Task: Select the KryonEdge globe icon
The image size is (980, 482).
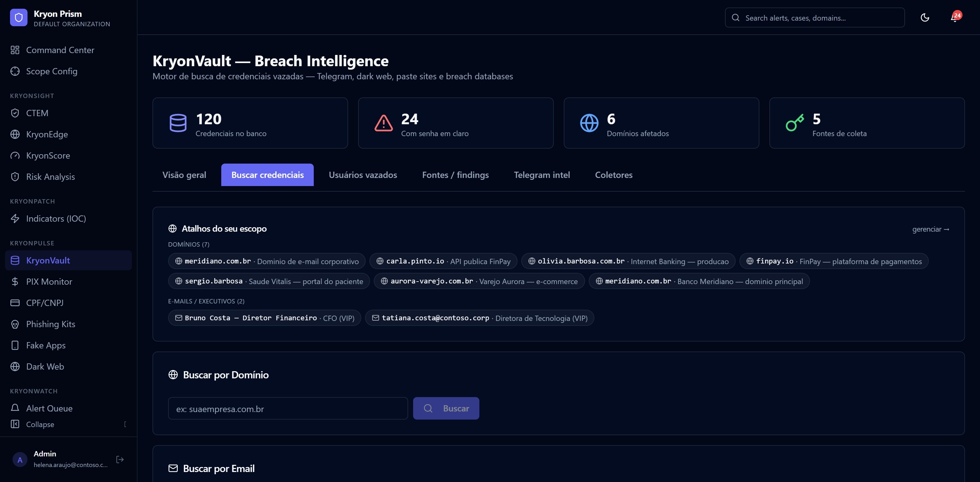Action: tap(15, 135)
